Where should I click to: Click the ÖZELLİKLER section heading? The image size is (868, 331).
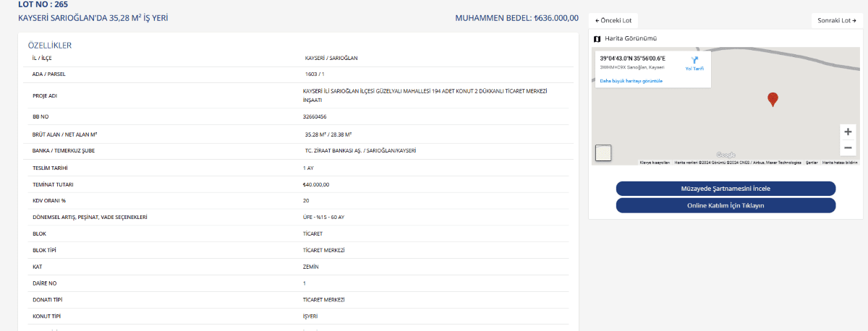pos(50,46)
